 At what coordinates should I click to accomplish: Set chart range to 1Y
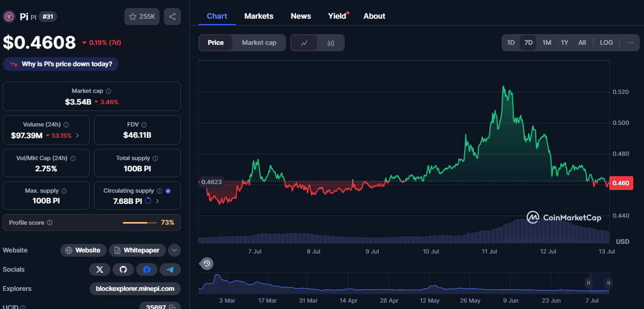[x=565, y=43]
